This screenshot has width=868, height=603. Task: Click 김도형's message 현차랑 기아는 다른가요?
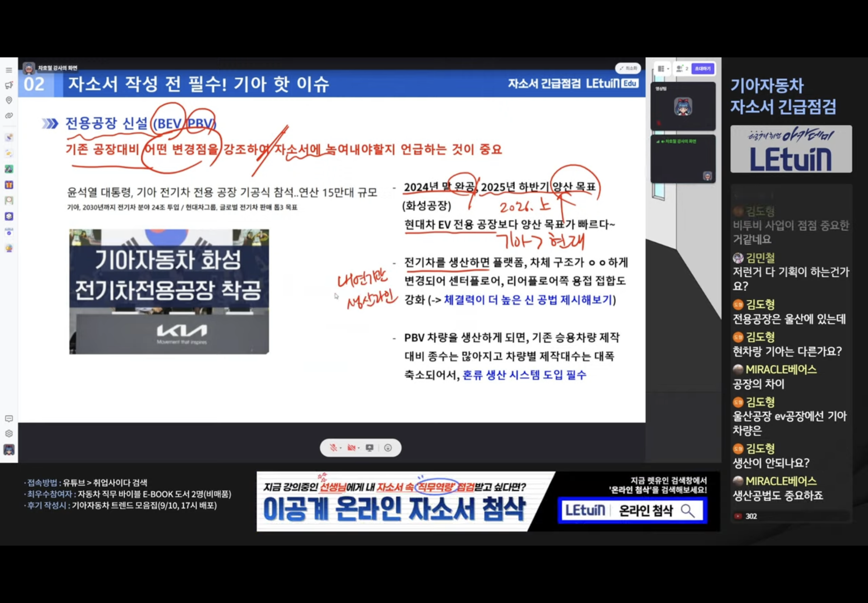(x=787, y=352)
